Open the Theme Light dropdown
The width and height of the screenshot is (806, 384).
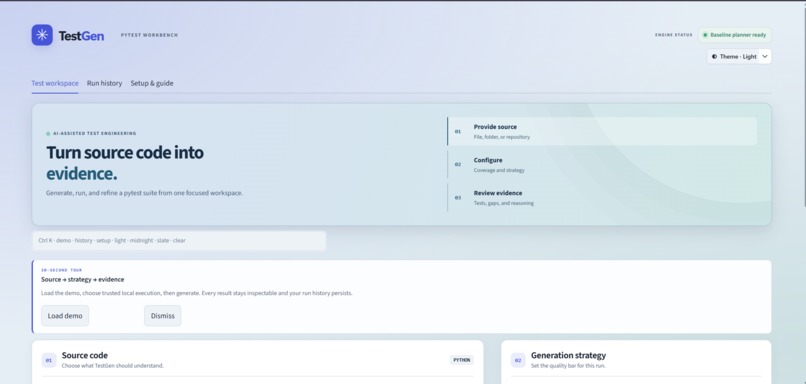coord(739,57)
